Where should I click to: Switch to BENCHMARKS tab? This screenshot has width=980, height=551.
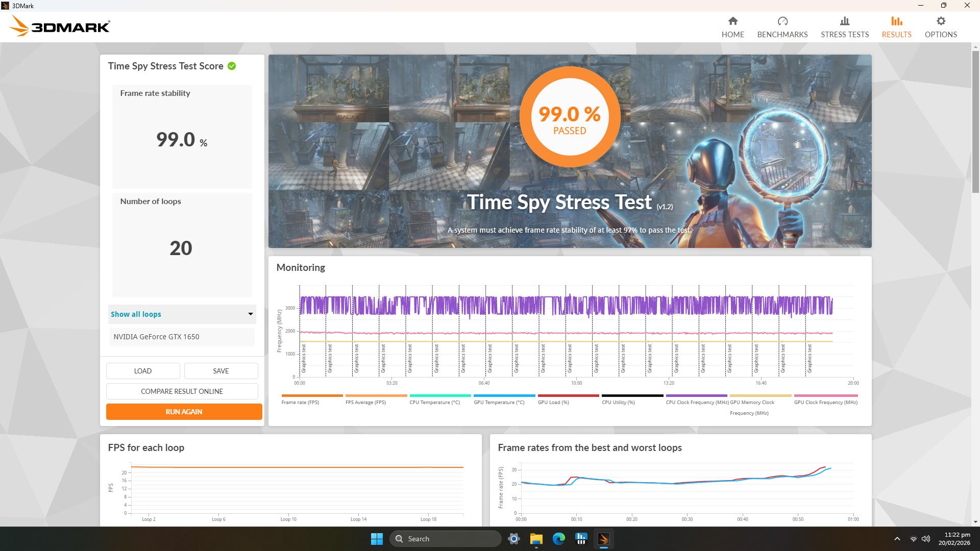coord(782,27)
